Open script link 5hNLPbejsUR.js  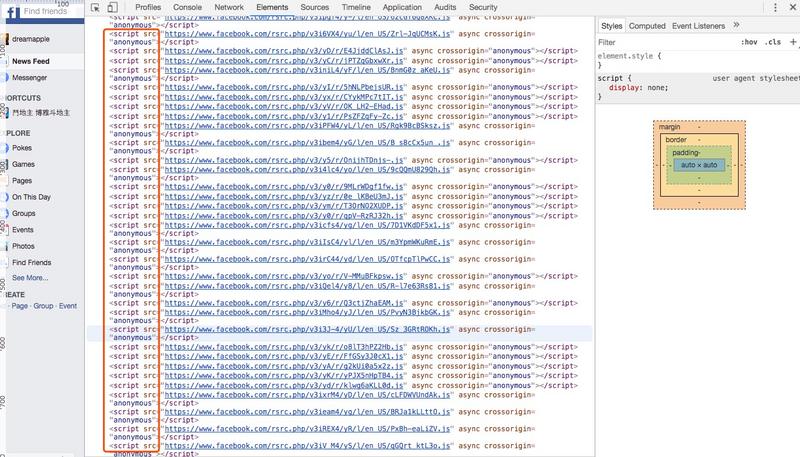click(284, 87)
